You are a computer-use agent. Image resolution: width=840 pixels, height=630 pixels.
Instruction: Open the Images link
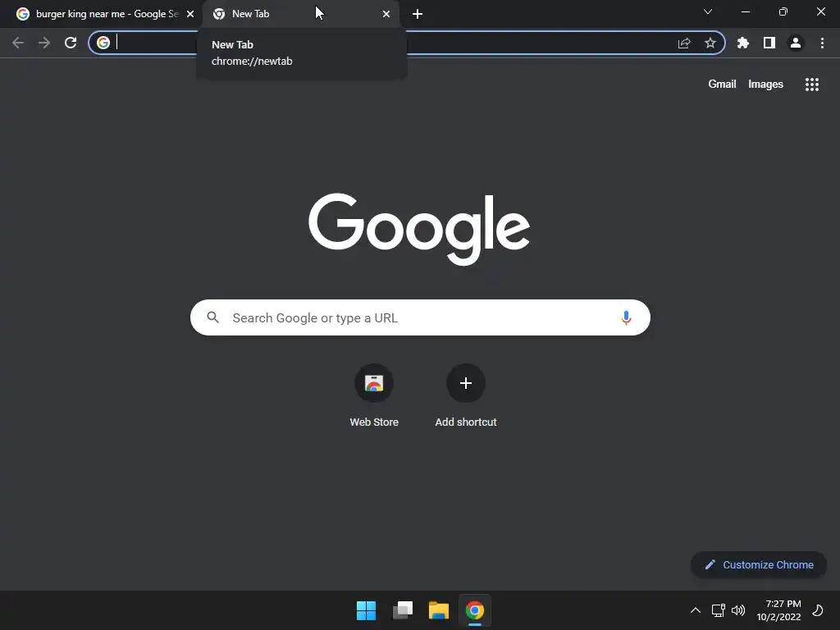(x=765, y=84)
